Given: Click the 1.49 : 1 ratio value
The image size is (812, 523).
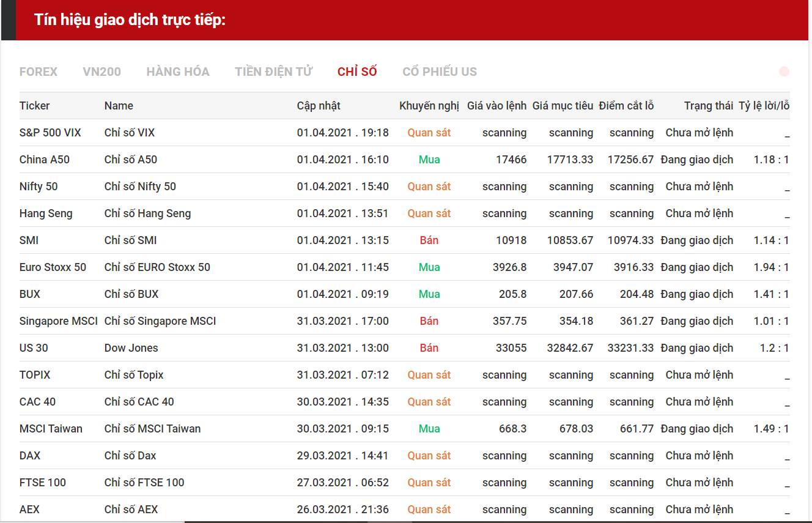Looking at the screenshot, I should pyautogui.click(x=772, y=429).
